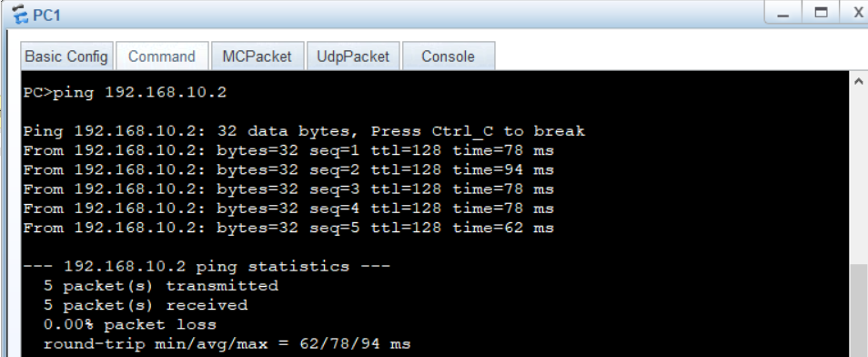Maximize the PC1 window
The height and width of the screenshot is (357, 868).
[821, 13]
